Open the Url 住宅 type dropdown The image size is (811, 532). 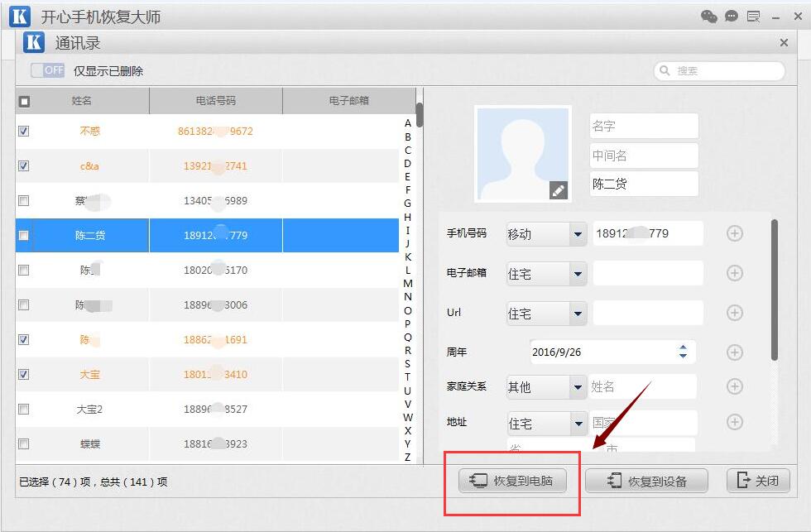pyautogui.click(x=547, y=314)
